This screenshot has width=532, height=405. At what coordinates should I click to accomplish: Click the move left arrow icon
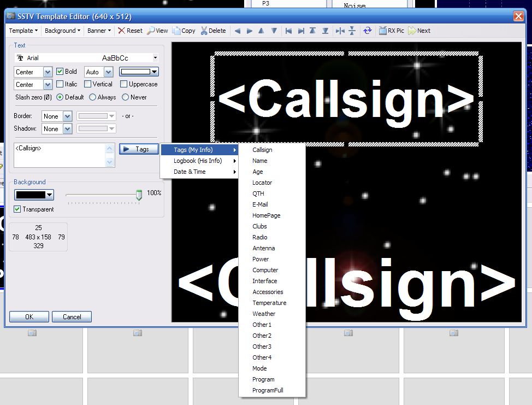pyautogui.click(x=238, y=31)
